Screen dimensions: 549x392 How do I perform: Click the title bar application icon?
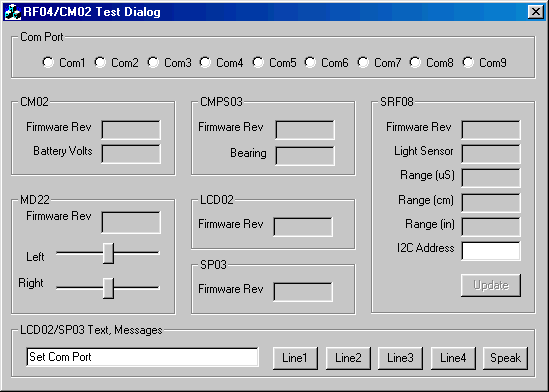[13, 12]
